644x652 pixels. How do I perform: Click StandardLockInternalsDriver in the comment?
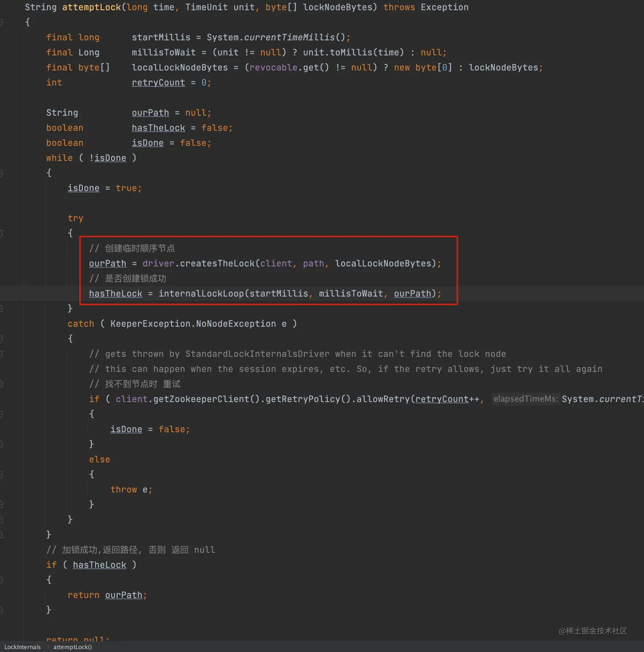(x=257, y=354)
